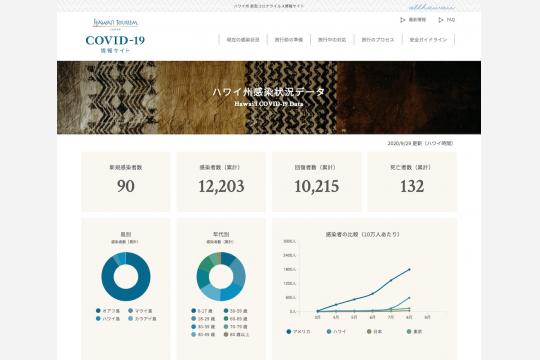Open the FAQ link at top right
The height and width of the screenshot is (360, 540).
tap(451, 20)
